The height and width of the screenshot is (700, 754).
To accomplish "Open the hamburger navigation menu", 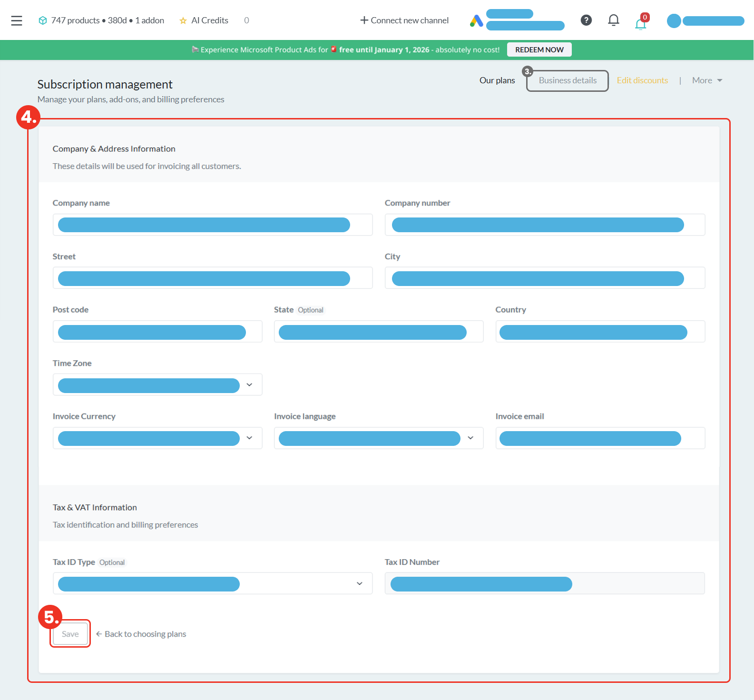I will pos(17,20).
